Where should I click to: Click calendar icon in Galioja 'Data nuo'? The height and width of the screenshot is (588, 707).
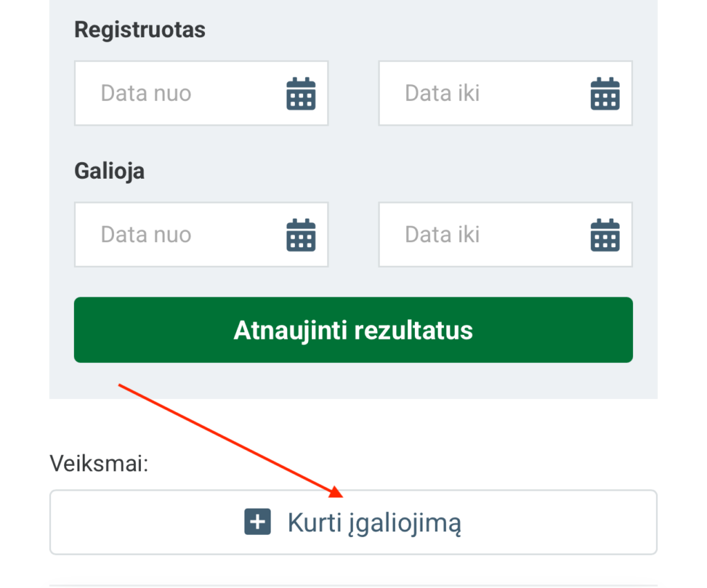301,235
